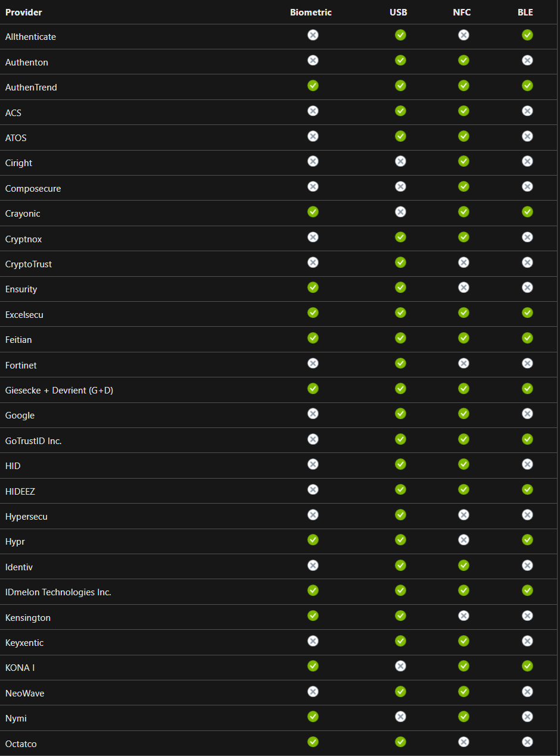This screenshot has width=560, height=756.
Task: Click Allthenticate's Biometric cross icon
Action: [313, 35]
